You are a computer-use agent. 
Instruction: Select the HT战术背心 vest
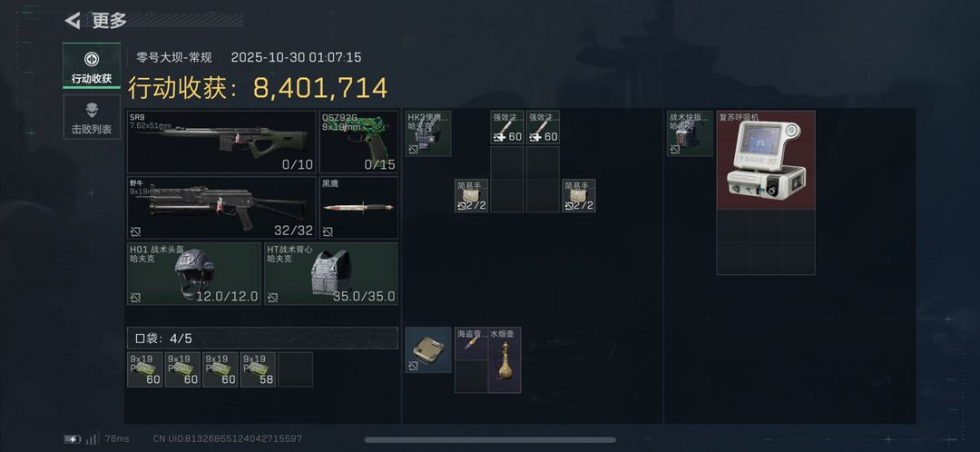point(331,274)
